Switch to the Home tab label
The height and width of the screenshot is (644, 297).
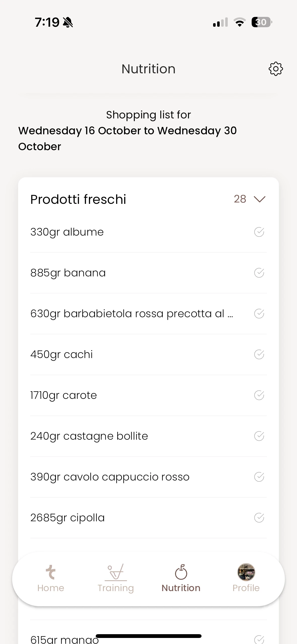point(51,588)
